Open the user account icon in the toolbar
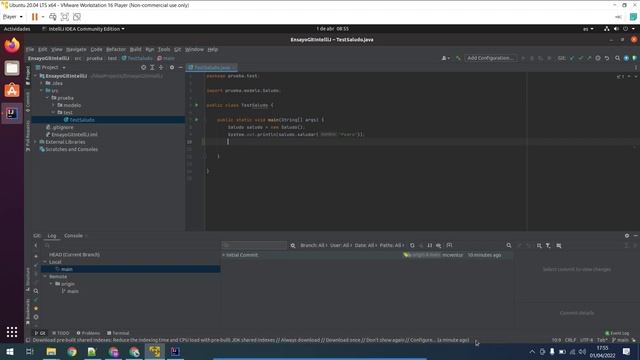Screen dimensions: 640x360 click(445, 58)
